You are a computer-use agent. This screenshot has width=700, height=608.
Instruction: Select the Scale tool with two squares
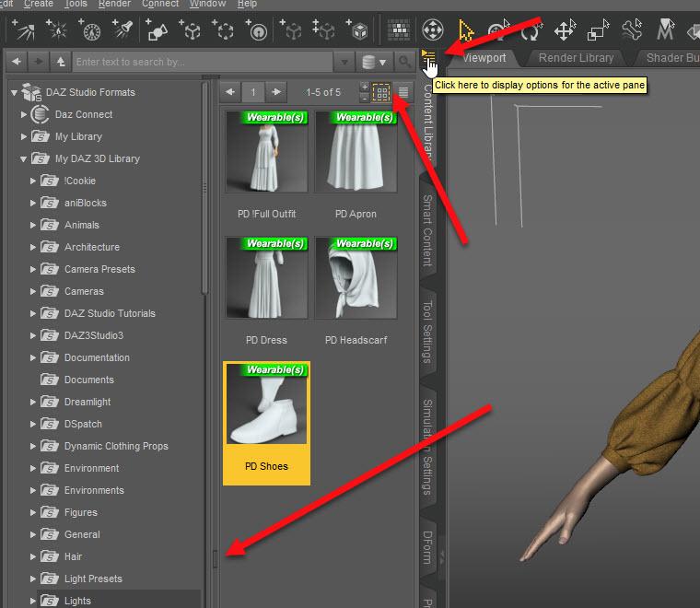(x=598, y=30)
